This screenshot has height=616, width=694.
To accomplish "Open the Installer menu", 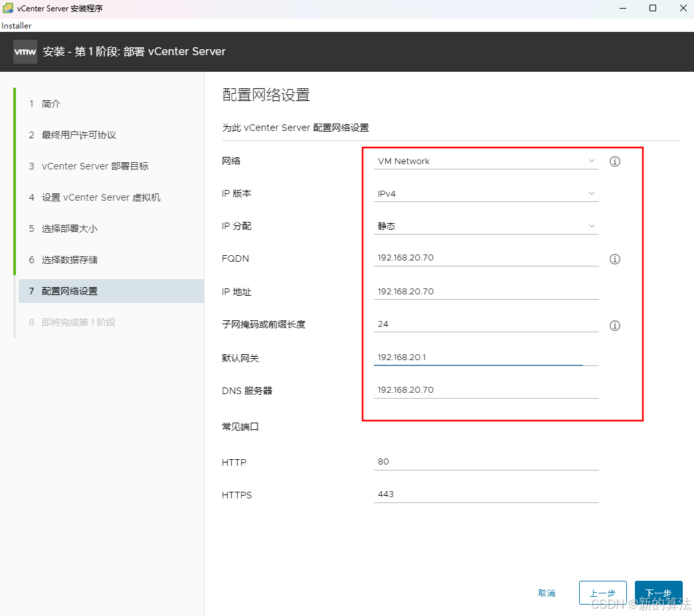I will coord(17,26).
